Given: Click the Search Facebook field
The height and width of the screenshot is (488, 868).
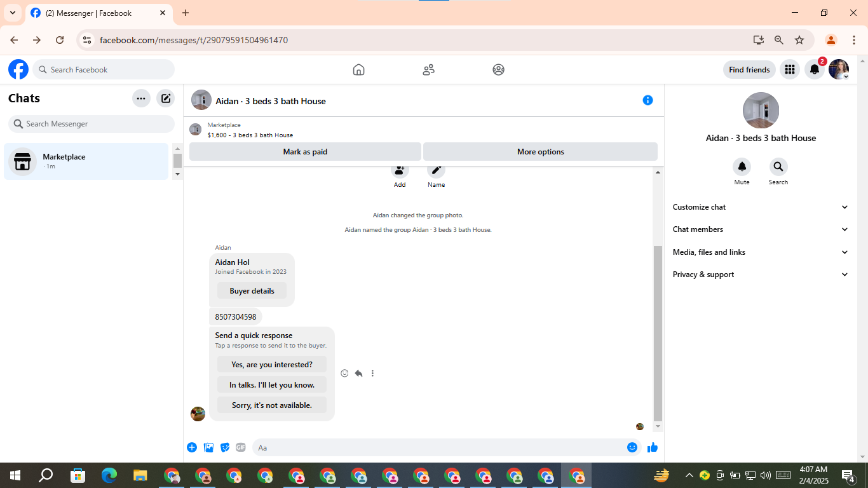Looking at the screenshot, I should point(104,69).
